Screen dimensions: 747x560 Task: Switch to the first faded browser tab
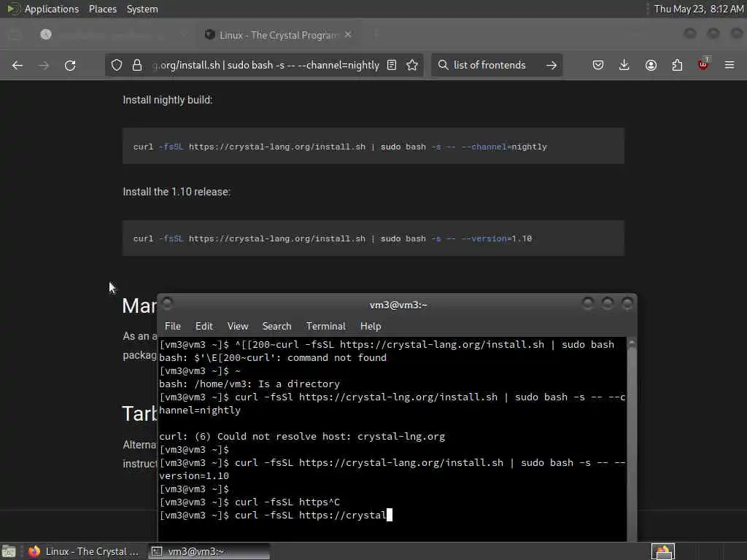(x=112, y=35)
